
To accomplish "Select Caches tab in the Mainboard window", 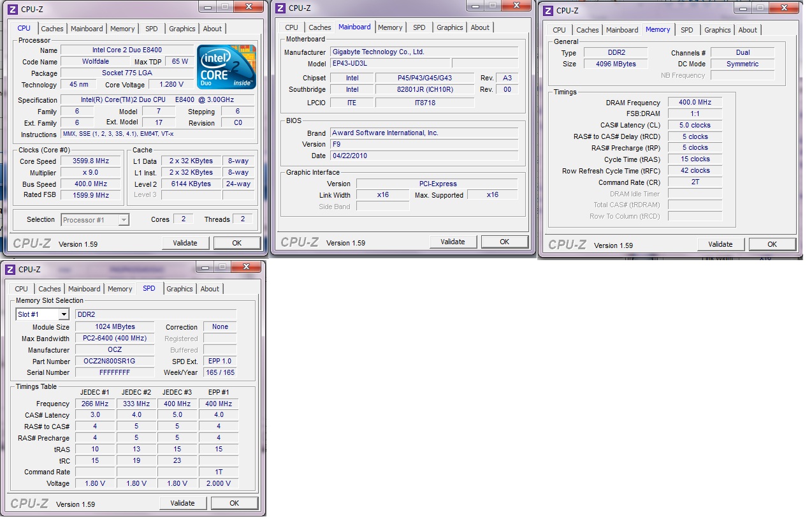I will click(320, 27).
